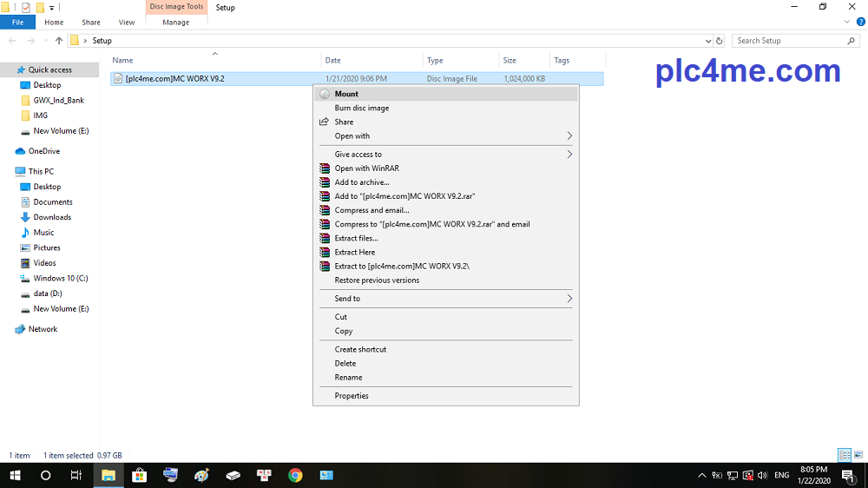This screenshot has width=868, height=488.
Task: Open the recent locations dropdown arrow
Action: 46,41
